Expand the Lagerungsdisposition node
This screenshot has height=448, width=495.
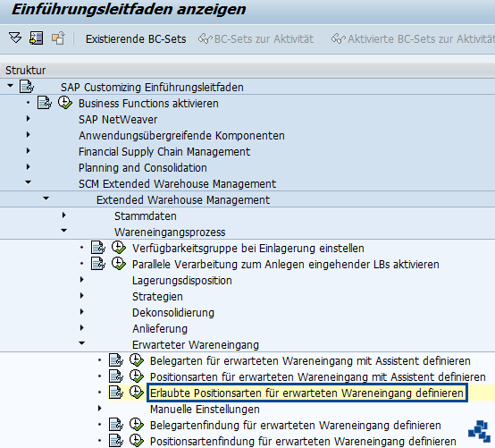(82, 279)
